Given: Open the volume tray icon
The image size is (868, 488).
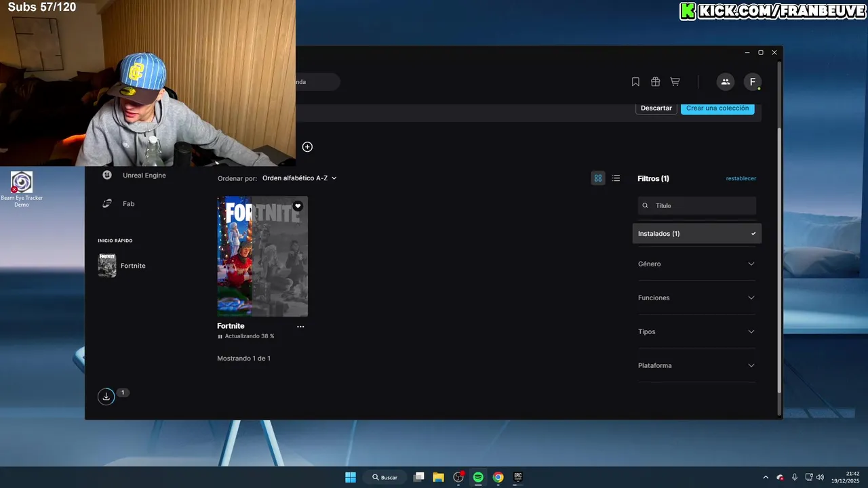Looking at the screenshot, I should [x=820, y=477].
